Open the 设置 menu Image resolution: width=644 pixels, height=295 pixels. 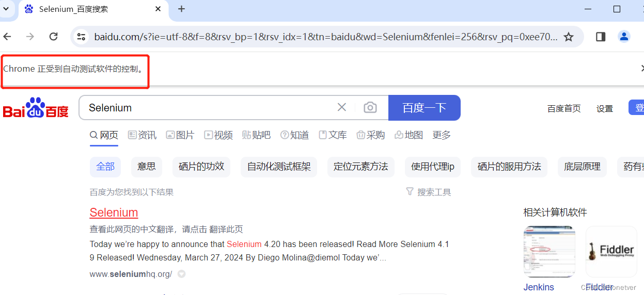click(605, 108)
